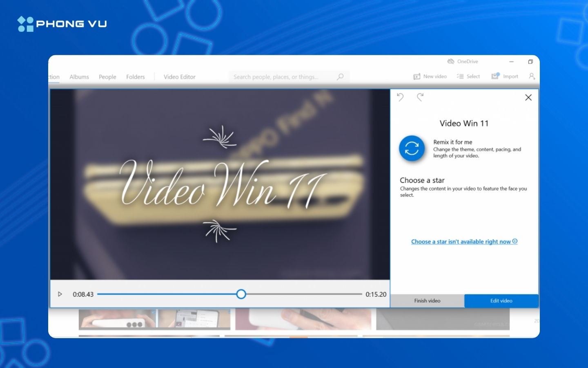Open the Video Editor tab
Screen dimensions: 588x368
click(179, 76)
